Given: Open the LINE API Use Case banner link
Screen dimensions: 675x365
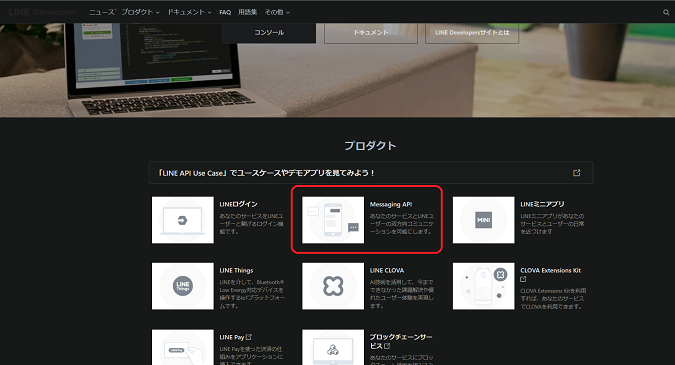Looking at the screenshot, I should (x=371, y=173).
